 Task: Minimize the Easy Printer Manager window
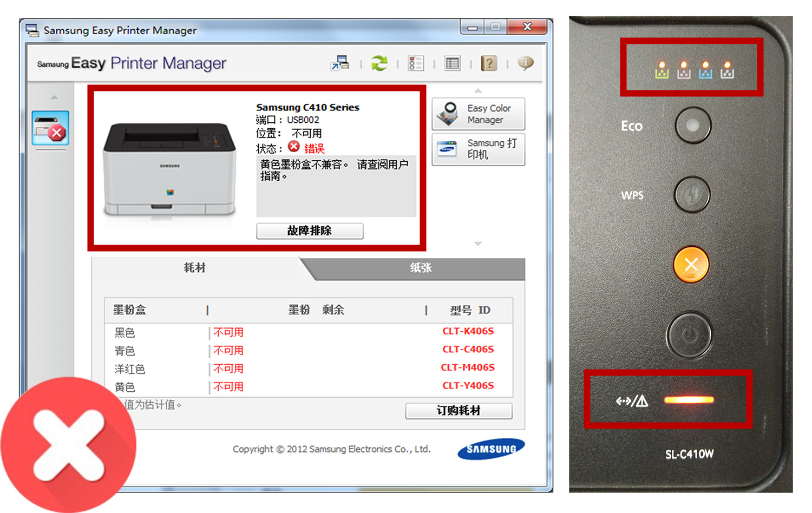point(473,27)
